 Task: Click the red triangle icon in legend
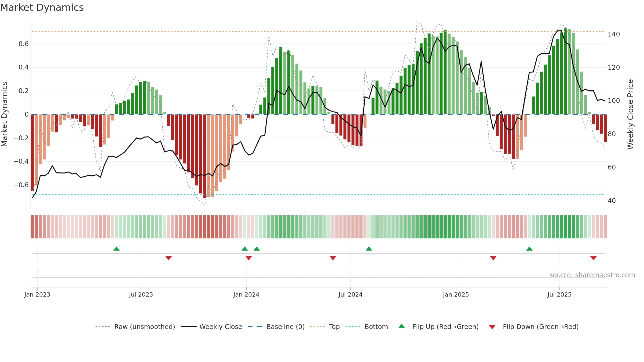point(492,327)
